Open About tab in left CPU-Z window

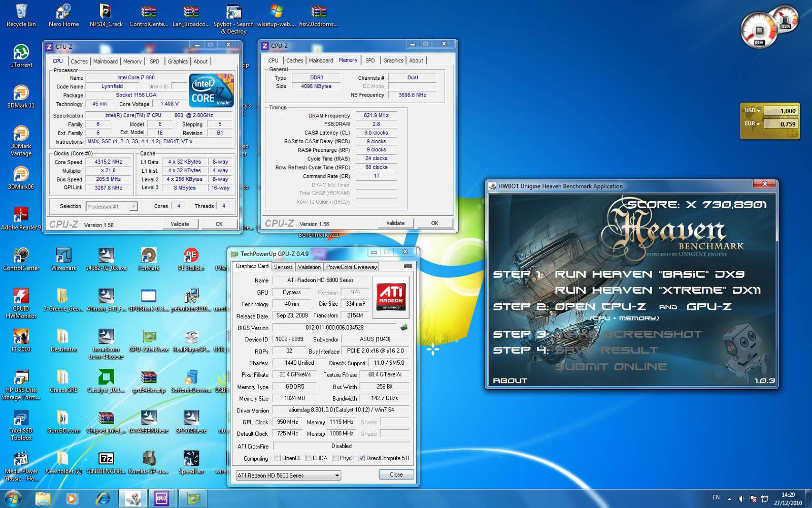pos(200,61)
